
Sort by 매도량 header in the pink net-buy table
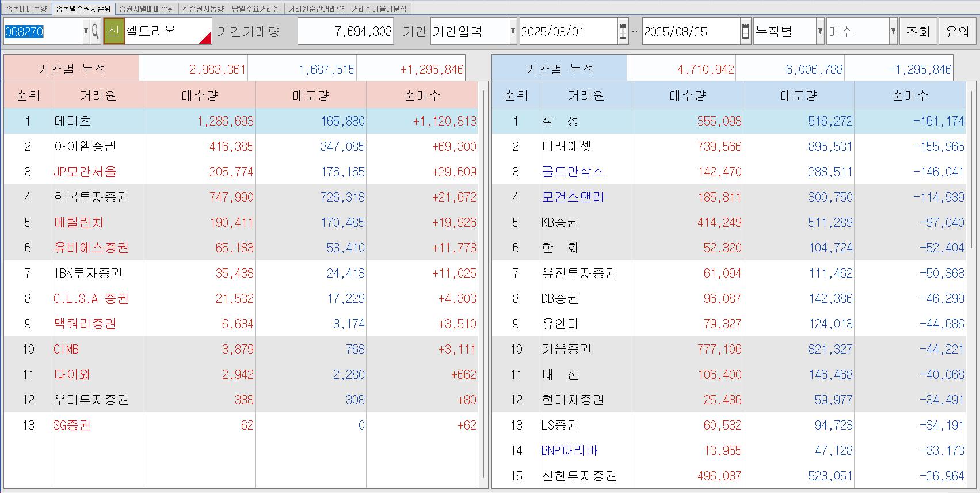click(x=311, y=96)
